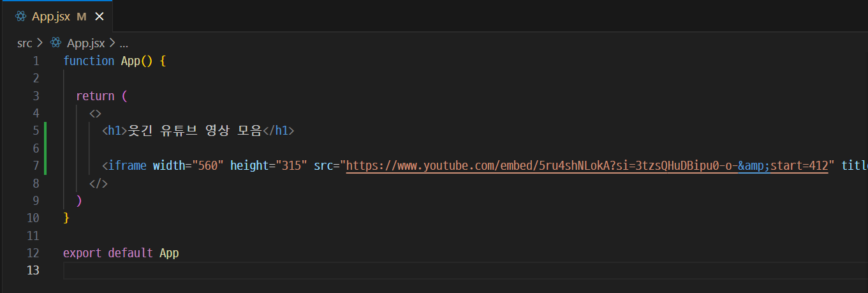Click the export keyword on line 12

82,253
